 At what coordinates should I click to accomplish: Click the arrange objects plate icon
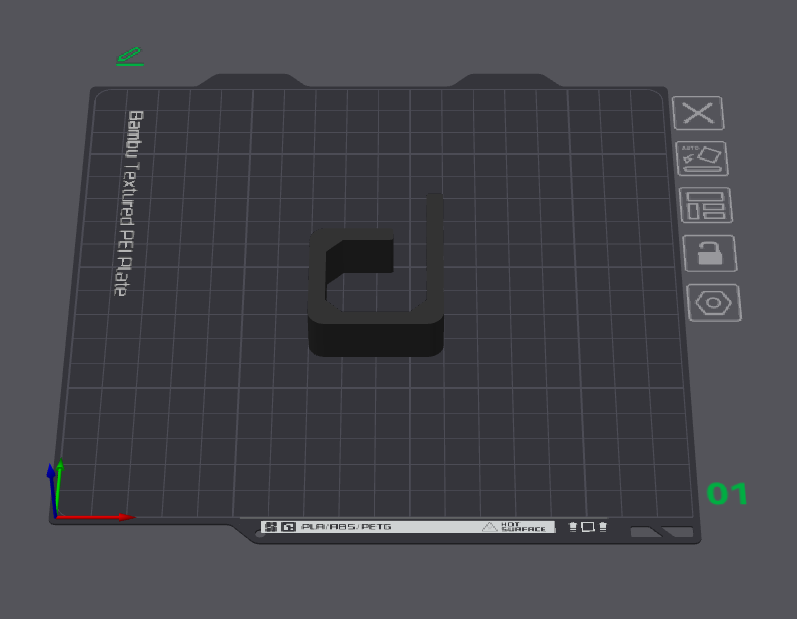[x=706, y=205]
